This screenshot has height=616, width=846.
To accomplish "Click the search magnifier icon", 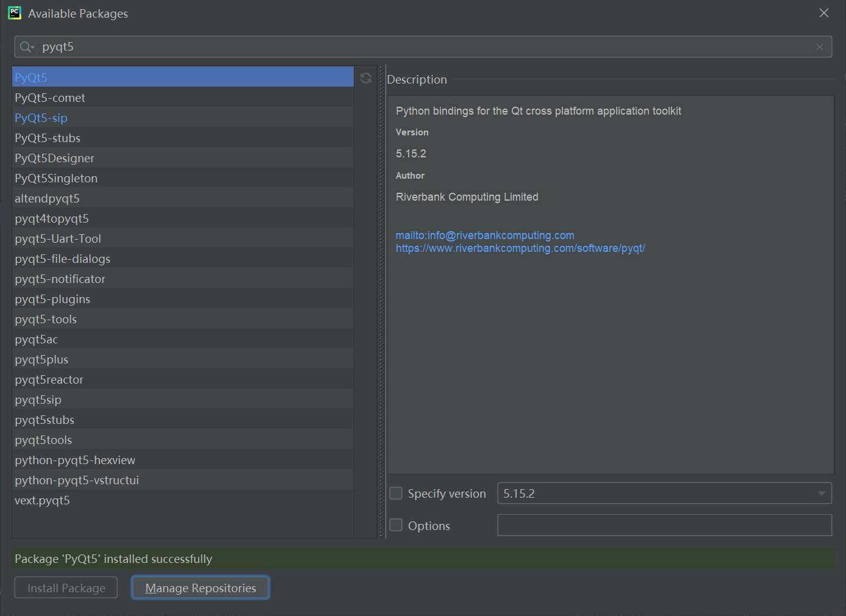I will click(x=26, y=47).
